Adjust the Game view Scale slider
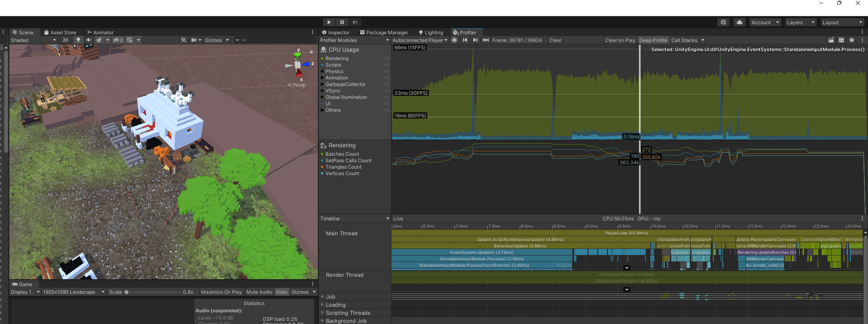Image resolution: width=868 pixels, height=324 pixels. (x=126, y=292)
